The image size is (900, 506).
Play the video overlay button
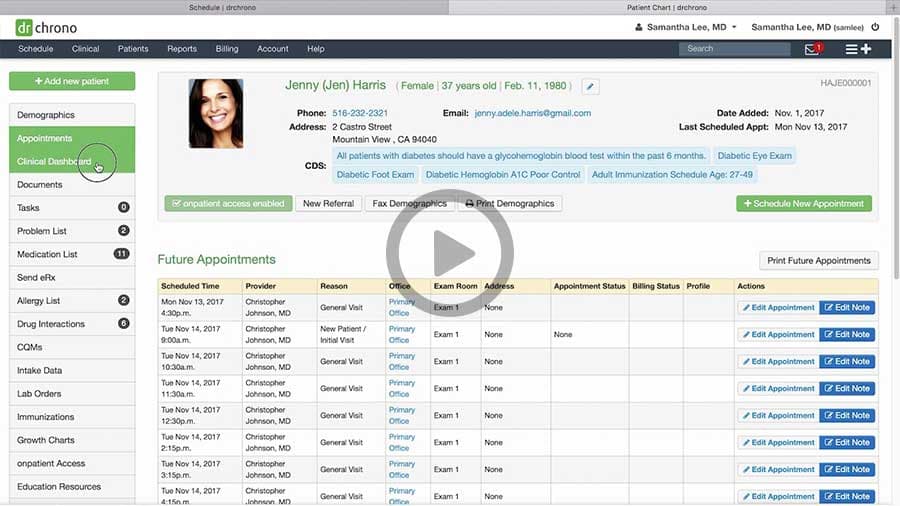449,253
